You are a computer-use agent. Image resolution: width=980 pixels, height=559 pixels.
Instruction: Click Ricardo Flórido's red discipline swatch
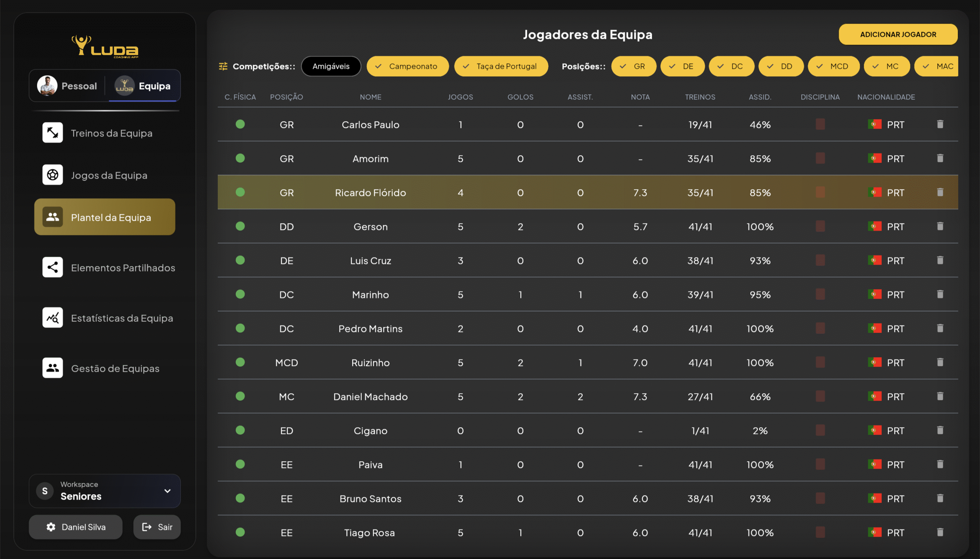tap(820, 192)
